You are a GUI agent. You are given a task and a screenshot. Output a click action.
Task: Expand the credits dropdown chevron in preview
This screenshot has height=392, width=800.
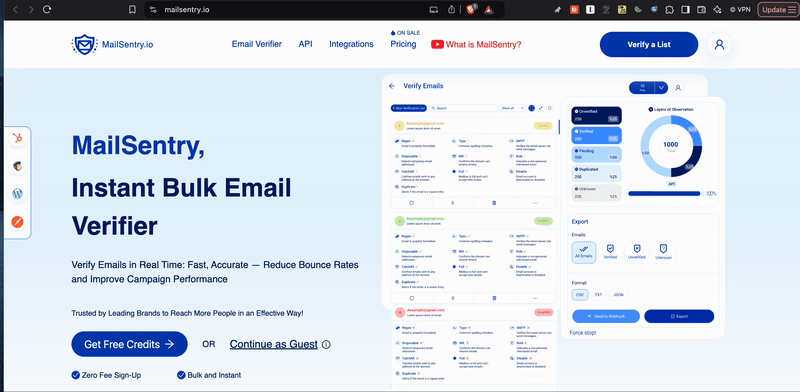[x=661, y=88]
